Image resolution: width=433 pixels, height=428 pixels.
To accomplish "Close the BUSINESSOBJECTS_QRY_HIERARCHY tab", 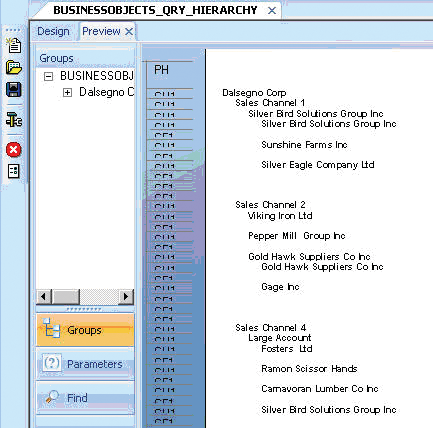I will point(272,11).
